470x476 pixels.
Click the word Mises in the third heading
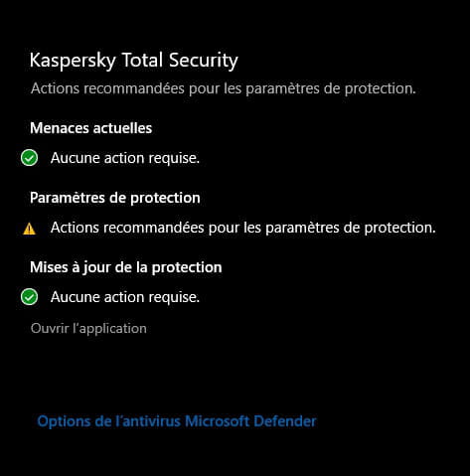click(49, 267)
